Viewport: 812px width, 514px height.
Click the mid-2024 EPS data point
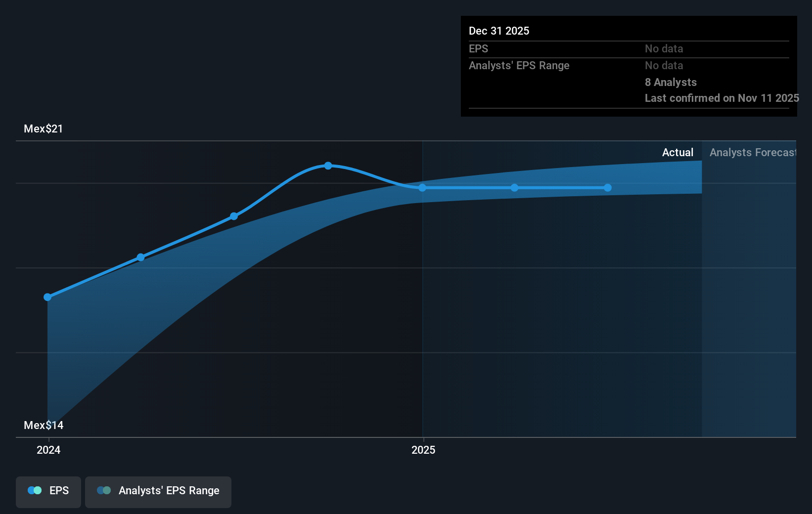click(x=233, y=215)
